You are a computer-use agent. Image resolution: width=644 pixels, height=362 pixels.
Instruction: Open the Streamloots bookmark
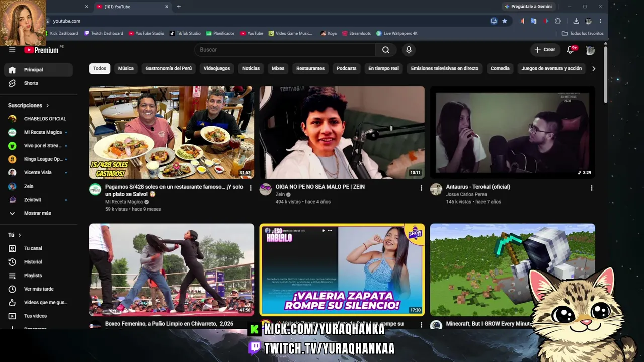pyautogui.click(x=357, y=33)
